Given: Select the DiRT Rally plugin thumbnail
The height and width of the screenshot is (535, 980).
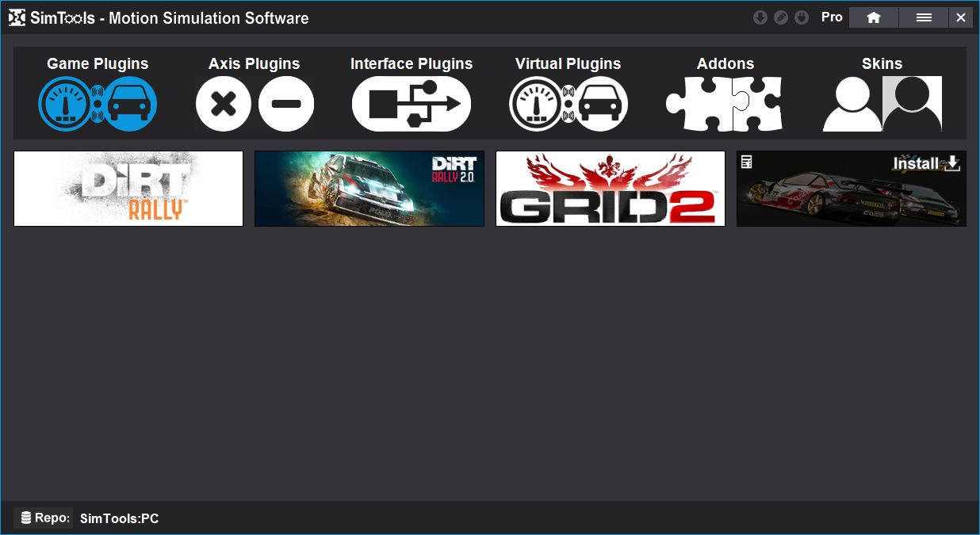Looking at the screenshot, I should click(x=128, y=189).
